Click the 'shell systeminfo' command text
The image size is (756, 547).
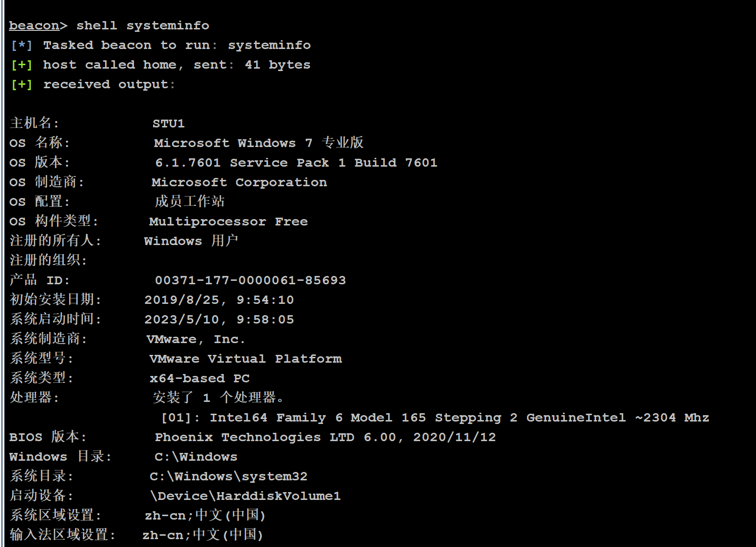pos(143,25)
